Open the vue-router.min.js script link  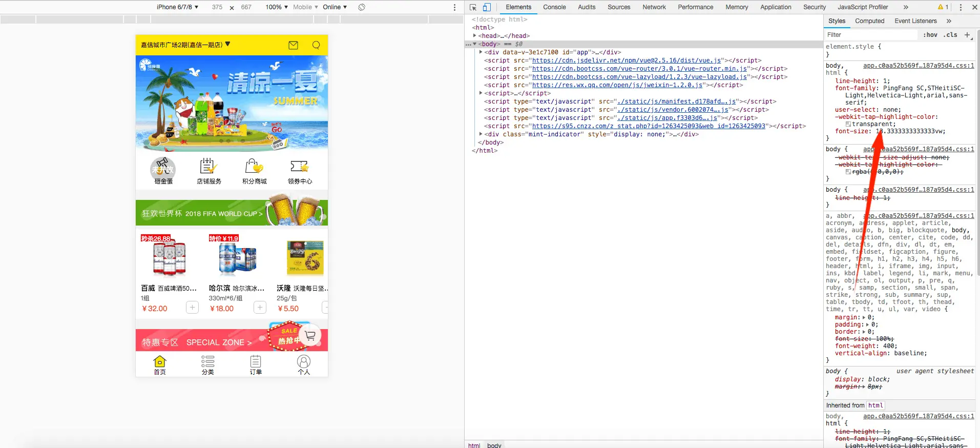tap(639, 69)
